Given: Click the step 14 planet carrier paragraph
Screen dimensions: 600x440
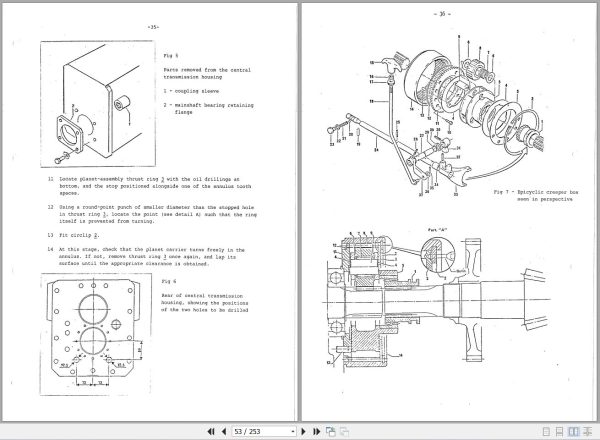Looking at the screenshot, I should 146,257.
